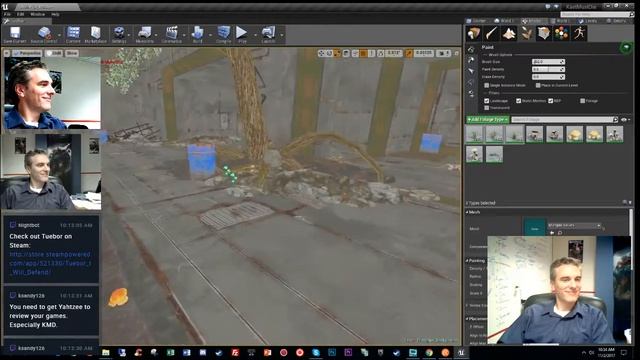This screenshot has height=360, width=640.
Task: Click the Build toolbar icon
Action: 198,33
